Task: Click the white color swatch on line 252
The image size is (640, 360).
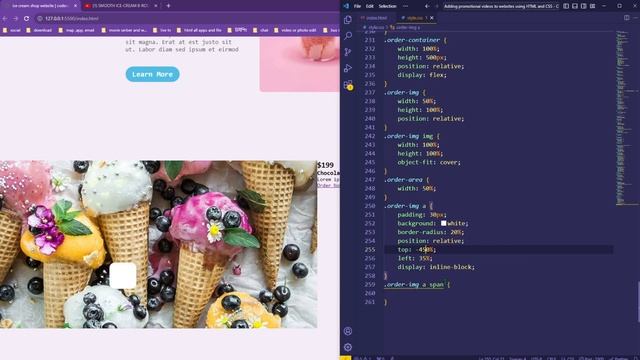Action: coord(443,223)
